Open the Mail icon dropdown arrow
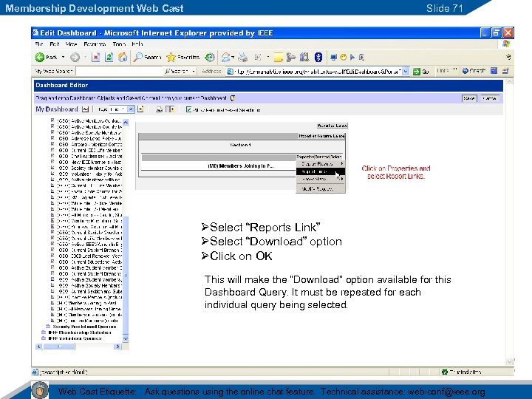 coord(233,58)
